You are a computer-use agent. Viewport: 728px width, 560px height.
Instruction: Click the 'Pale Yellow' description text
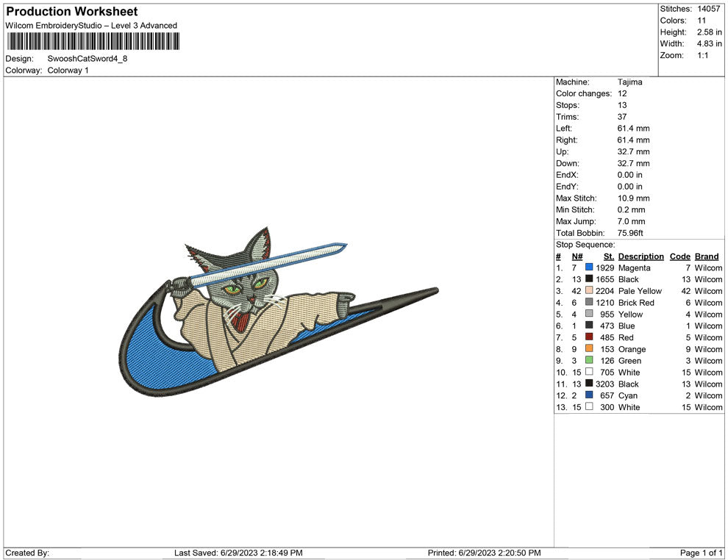(640, 291)
